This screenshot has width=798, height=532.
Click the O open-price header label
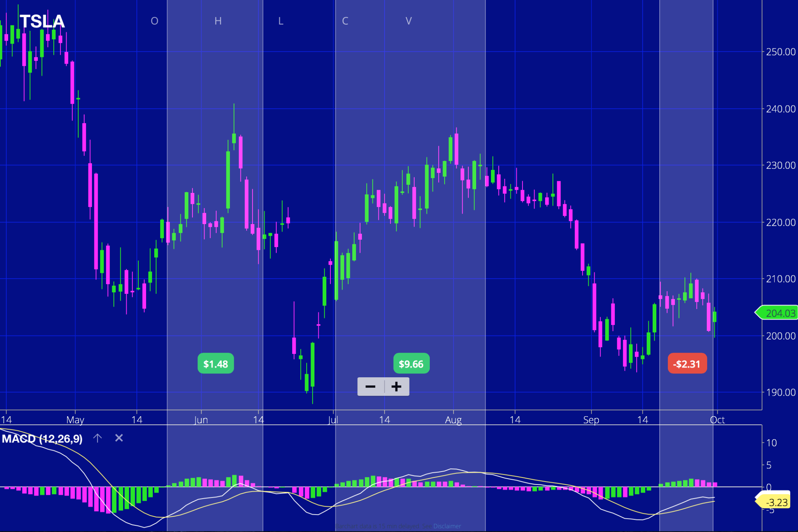pyautogui.click(x=154, y=21)
